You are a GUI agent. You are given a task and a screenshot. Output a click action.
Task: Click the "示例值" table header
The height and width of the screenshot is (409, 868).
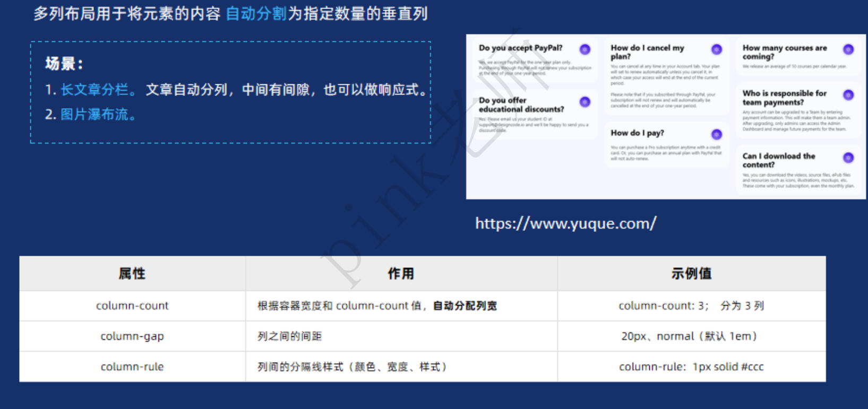pos(691,273)
